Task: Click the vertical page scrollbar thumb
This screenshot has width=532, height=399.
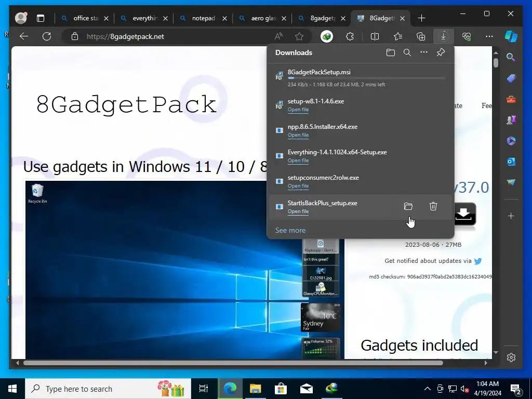Action: 496,63
